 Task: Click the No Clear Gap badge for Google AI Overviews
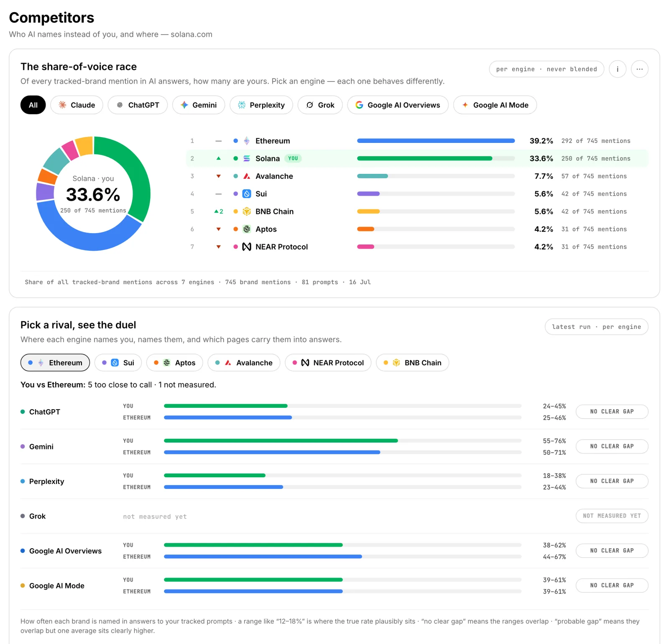[x=612, y=551]
